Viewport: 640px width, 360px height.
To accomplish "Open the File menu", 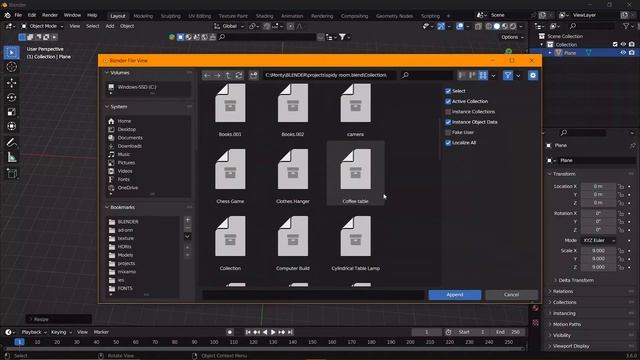I will pyautogui.click(x=18, y=15).
